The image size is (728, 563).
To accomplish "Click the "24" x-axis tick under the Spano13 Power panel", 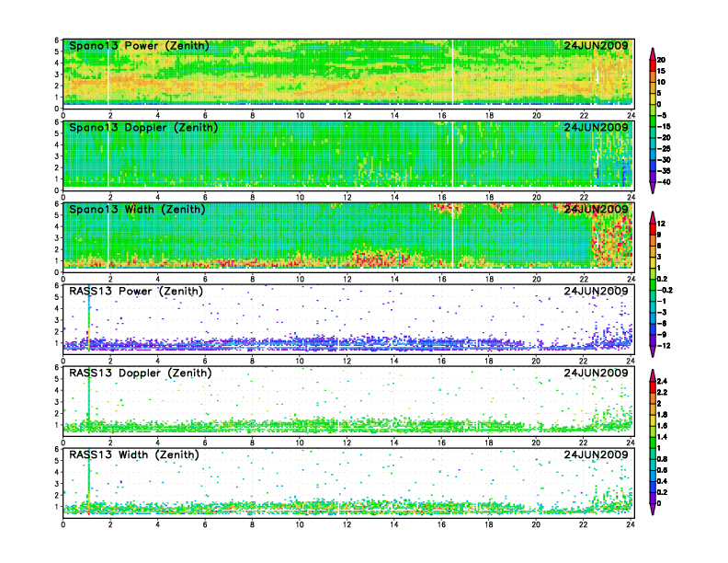I will tap(631, 115).
